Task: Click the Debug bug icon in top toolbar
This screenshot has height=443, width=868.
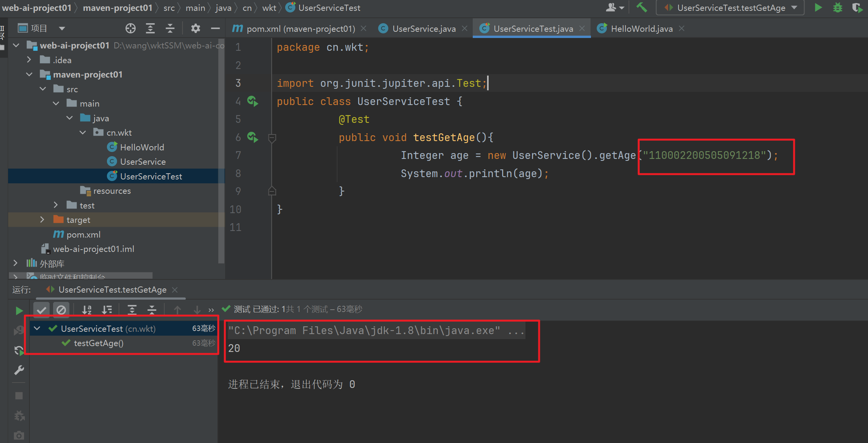Action: tap(837, 8)
